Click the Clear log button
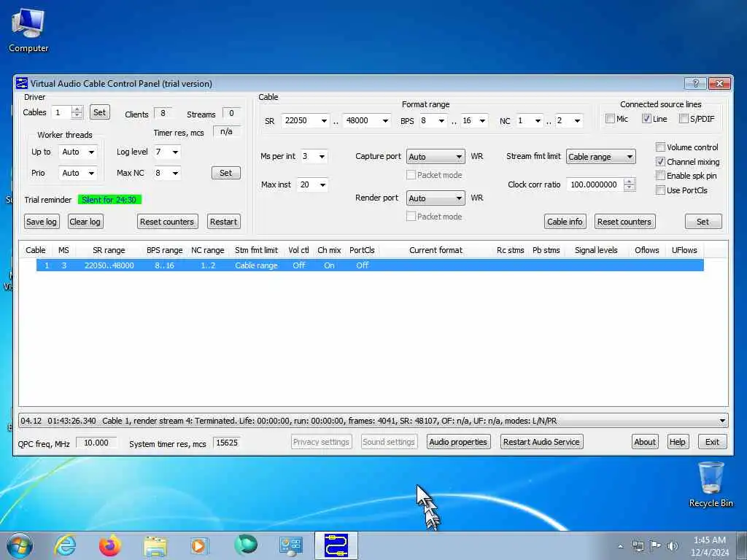Viewport: 747px width, 560px height. (x=85, y=222)
